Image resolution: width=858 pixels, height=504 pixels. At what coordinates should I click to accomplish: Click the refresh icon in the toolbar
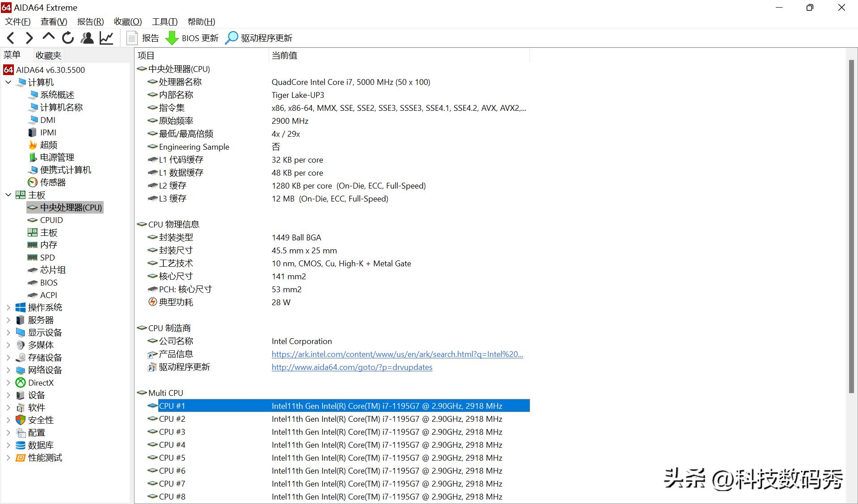[x=67, y=38]
